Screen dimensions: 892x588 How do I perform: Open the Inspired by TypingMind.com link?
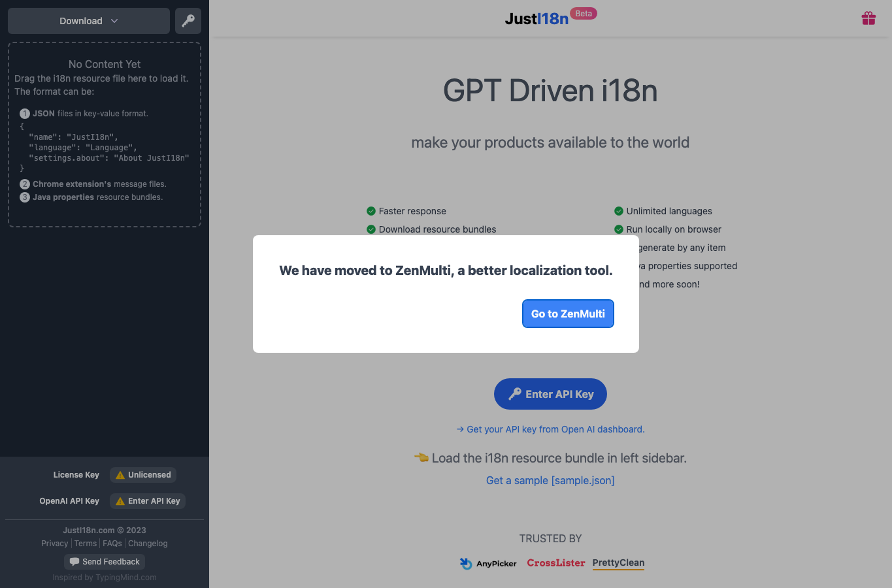click(105, 578)
